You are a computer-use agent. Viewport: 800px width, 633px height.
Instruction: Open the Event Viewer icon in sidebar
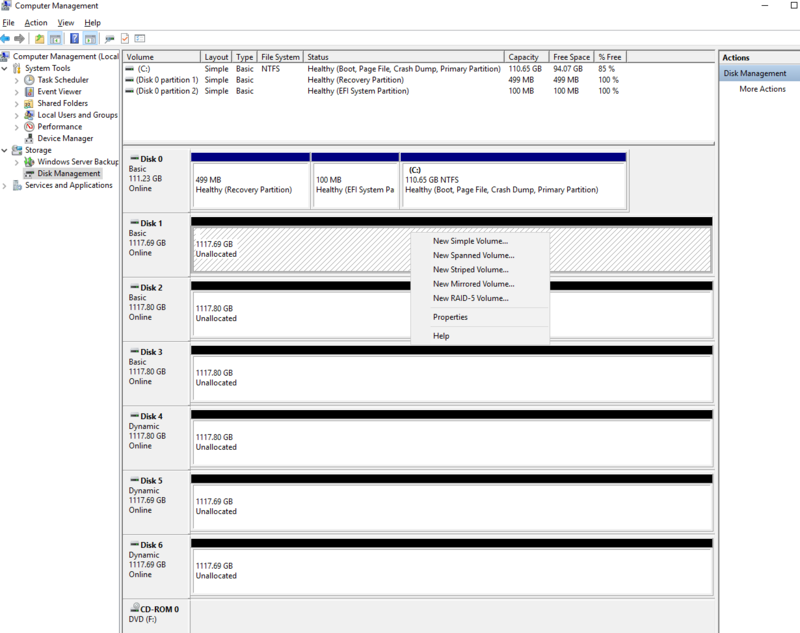31,91
